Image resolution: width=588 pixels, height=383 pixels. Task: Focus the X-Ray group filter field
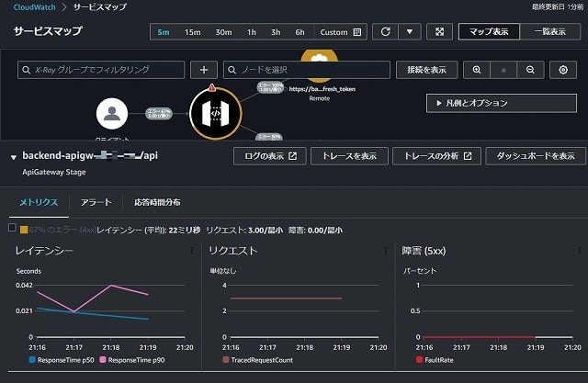[x=101, y=70]
